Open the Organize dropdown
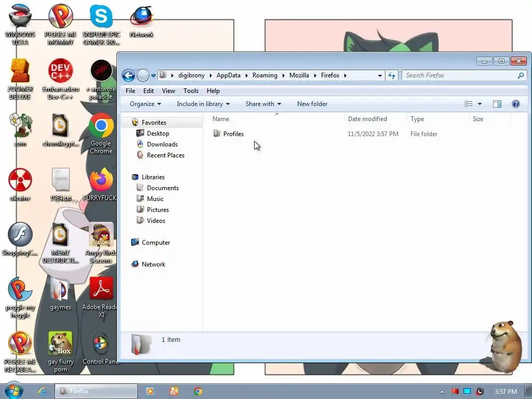532x399 pixels. pyautogui.click(x=145, y=104)
